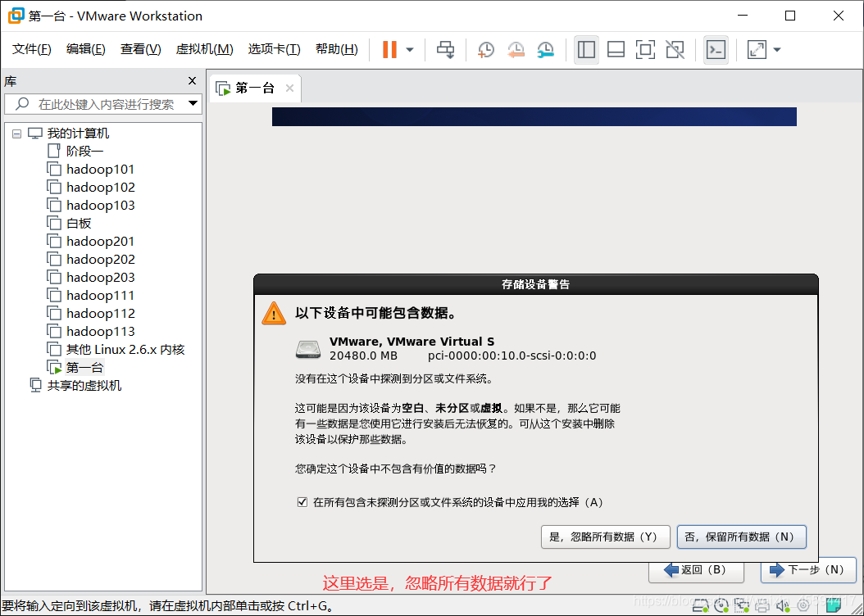Screen dimensions: 864x616
Task: Click 否，保留所有数据 (N) button
Action: coord(742,537)
